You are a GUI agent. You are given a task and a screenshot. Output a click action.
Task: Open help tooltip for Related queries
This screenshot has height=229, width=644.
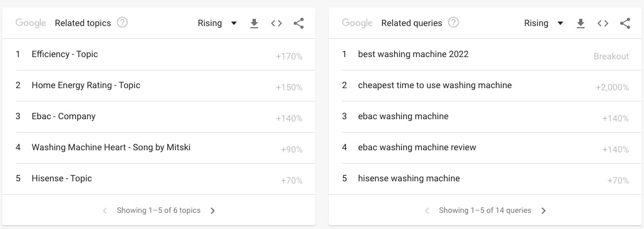point(453,23)
